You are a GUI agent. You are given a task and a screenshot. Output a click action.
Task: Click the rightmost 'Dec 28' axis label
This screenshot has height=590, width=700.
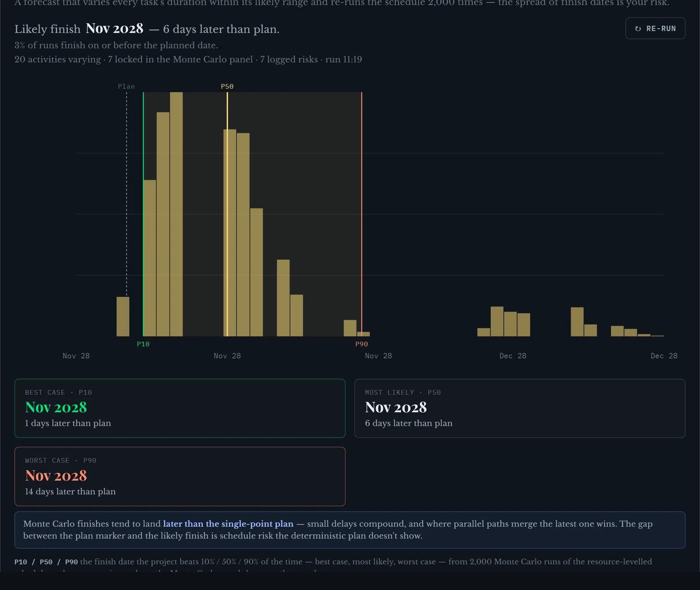[x=664, y=356]
